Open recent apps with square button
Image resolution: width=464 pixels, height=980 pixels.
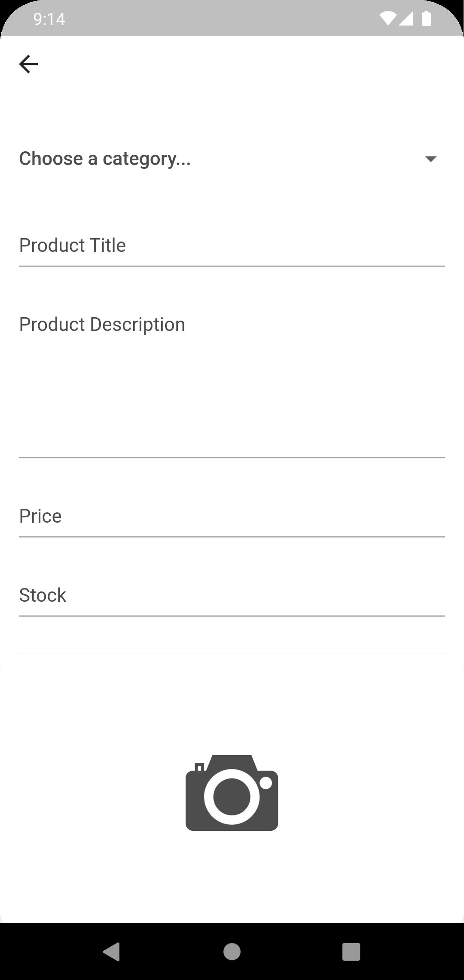click(351, 952)
